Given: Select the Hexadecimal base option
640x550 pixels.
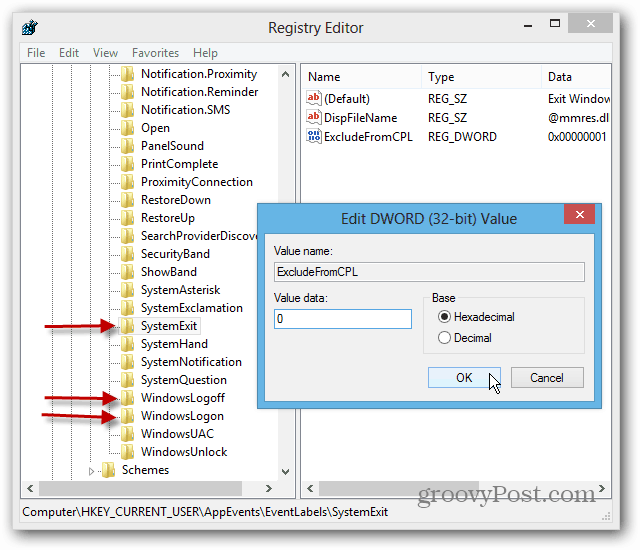Looking at the screenshot, I should click(x=476, y=317).
